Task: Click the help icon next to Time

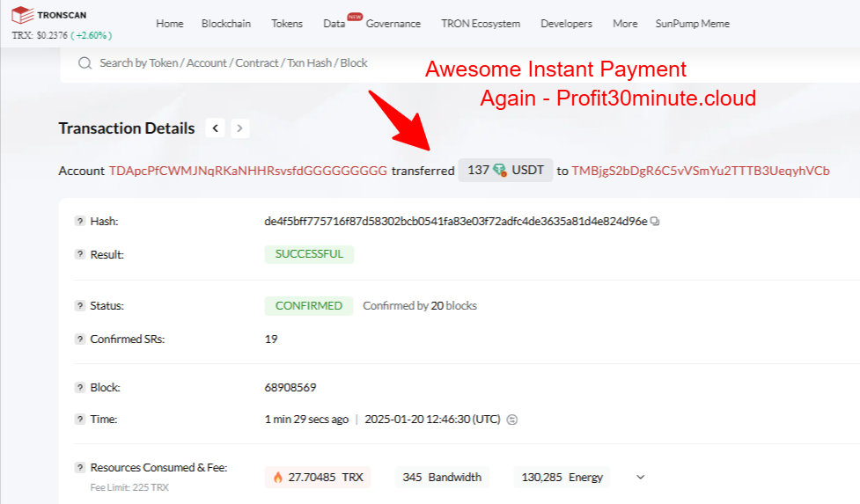Action: [x=80, y=419]
